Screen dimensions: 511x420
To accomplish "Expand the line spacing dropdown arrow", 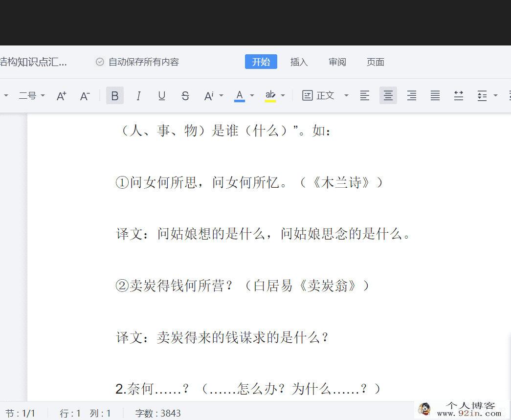I will coord(496,95).
